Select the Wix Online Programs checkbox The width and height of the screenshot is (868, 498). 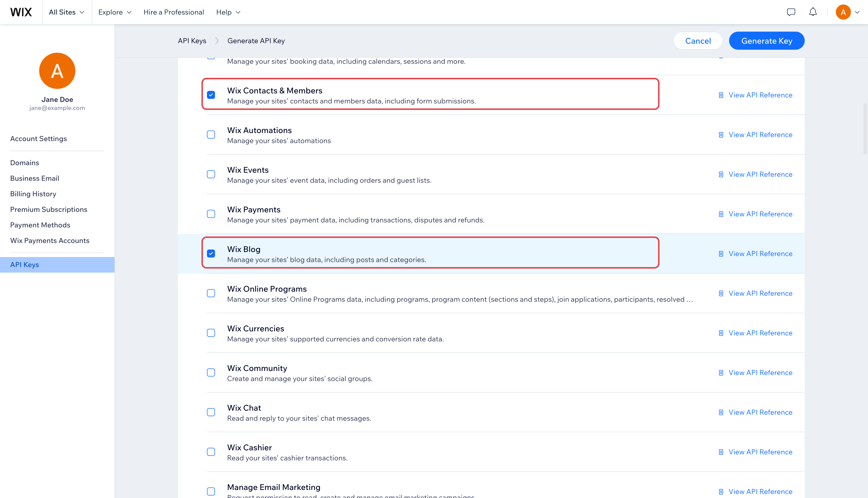click(211, 293)
